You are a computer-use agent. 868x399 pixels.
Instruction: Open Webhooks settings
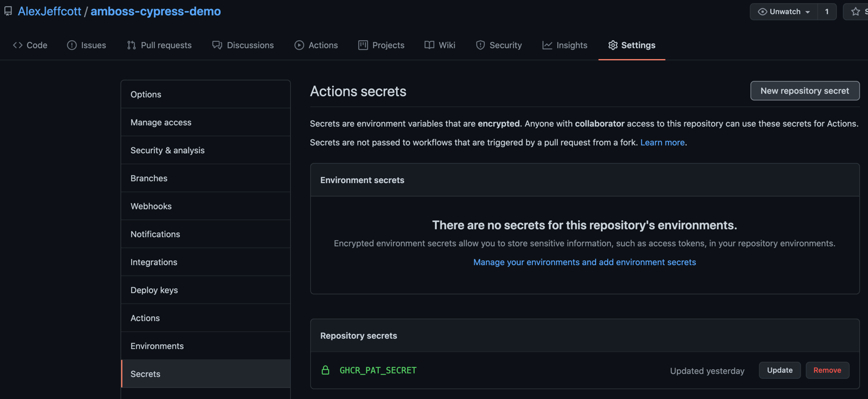pyautogui.click(x=206, y=206)
